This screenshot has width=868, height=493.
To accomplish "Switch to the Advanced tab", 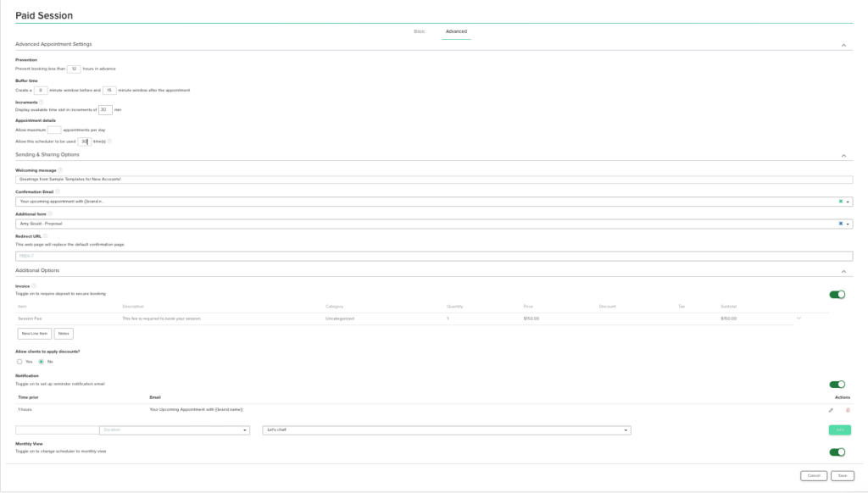I will click(456, 31).
